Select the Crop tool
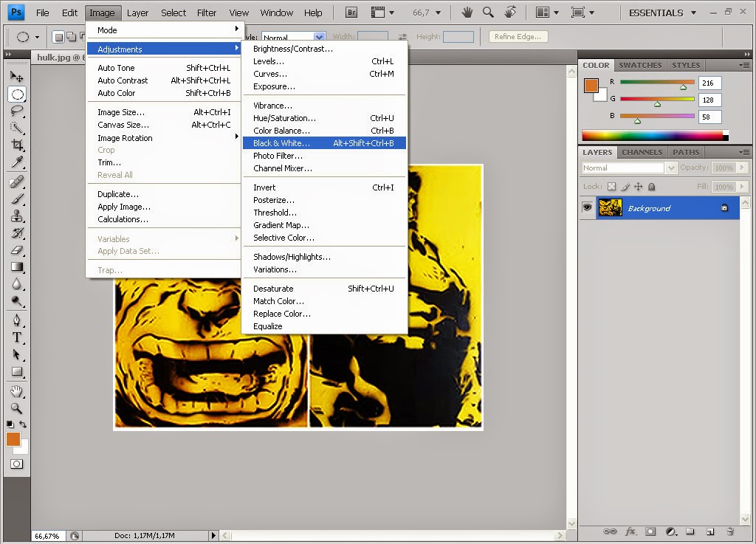This screenshot has width=756, height=544. pos(17,145)
